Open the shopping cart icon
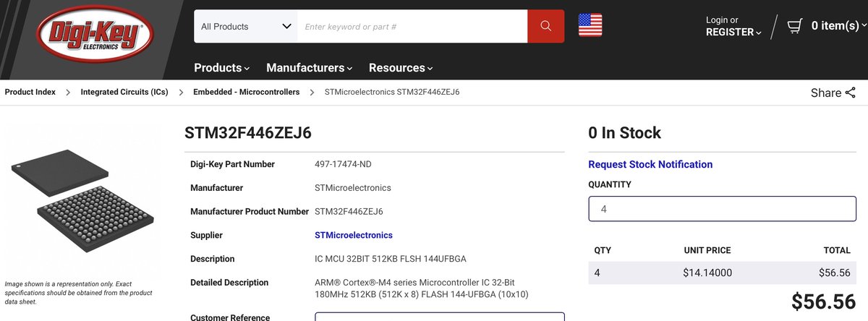This screenshot has height=321, width=868. (x=794, y=26)
